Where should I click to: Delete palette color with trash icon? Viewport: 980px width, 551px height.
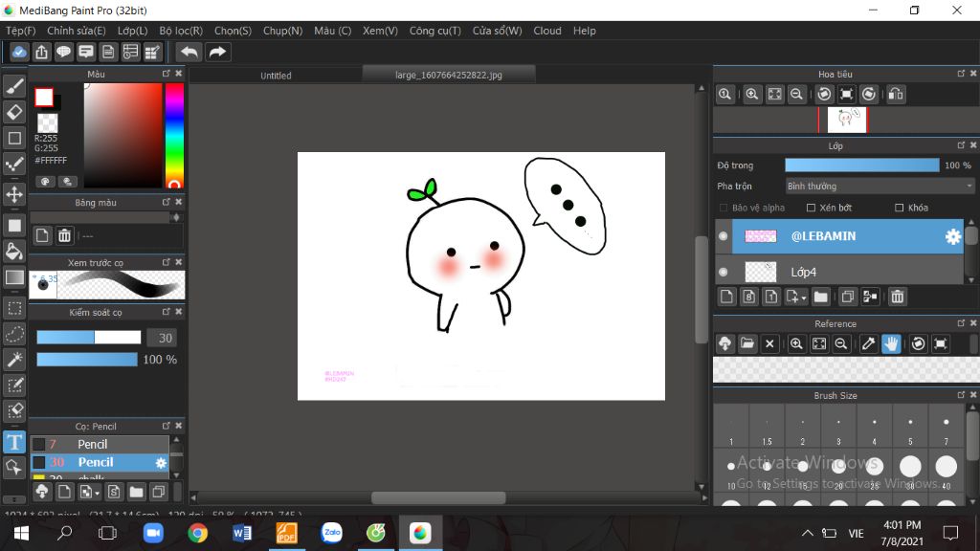pyautogui.click(x=64, y=235)
